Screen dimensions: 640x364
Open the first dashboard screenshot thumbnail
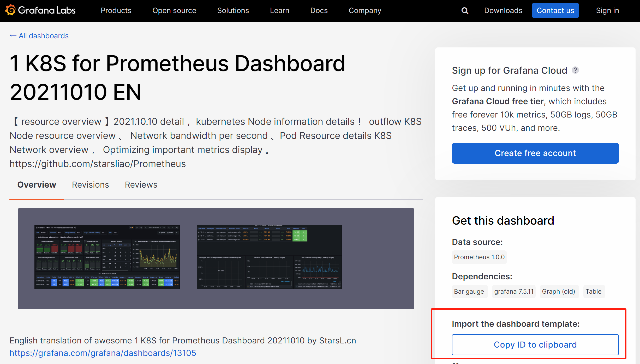(107, 257)
